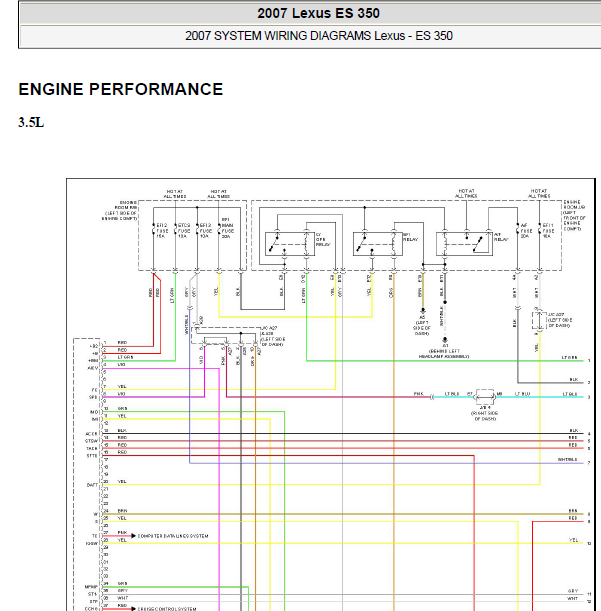The image size is (601, 611).
Task: Click the A1 ground symbol below WHT/BLK wire
Action: point(445,340)
